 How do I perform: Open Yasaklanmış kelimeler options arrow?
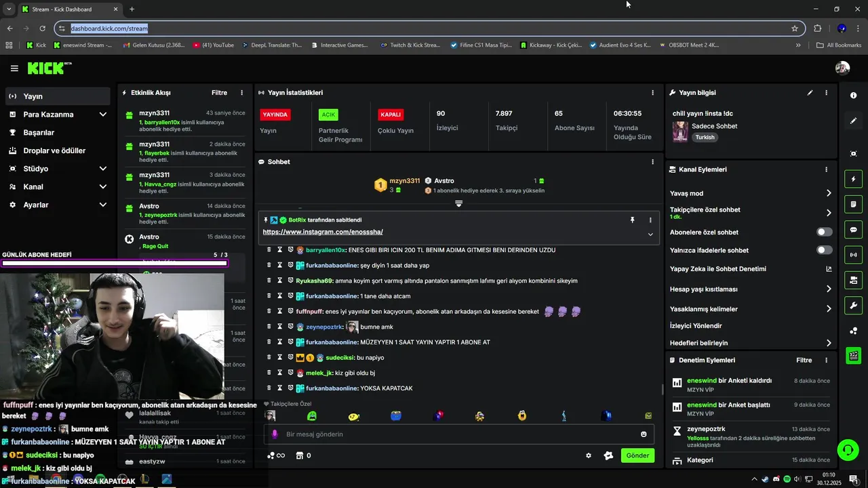coord(829,309)
